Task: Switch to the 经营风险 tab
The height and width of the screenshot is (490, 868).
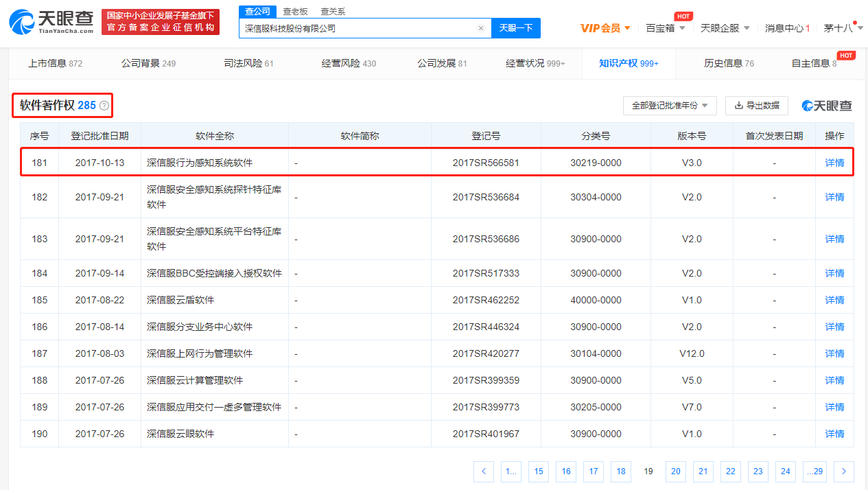Action: pyautogui.click(x=349, y=63)
